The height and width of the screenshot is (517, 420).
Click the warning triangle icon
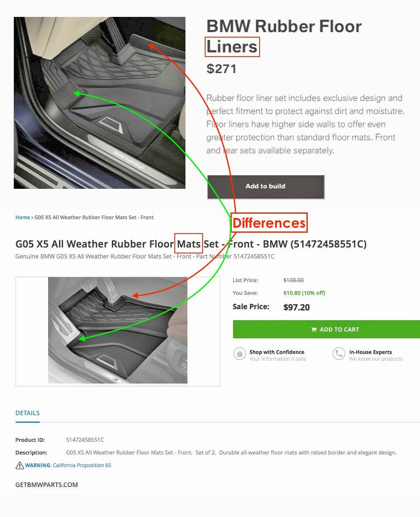[20, 465]
